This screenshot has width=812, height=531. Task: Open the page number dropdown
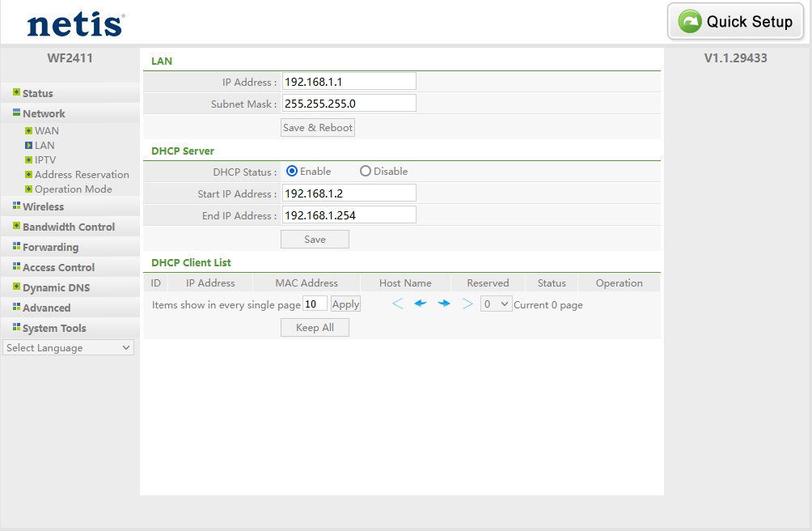tap(496, 304)
